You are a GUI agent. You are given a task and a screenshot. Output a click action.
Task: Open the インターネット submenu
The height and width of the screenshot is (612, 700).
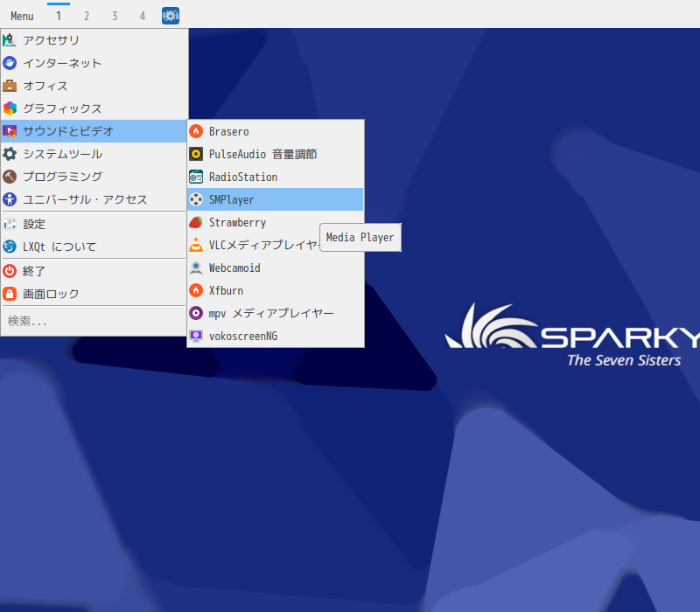point(94,63)
